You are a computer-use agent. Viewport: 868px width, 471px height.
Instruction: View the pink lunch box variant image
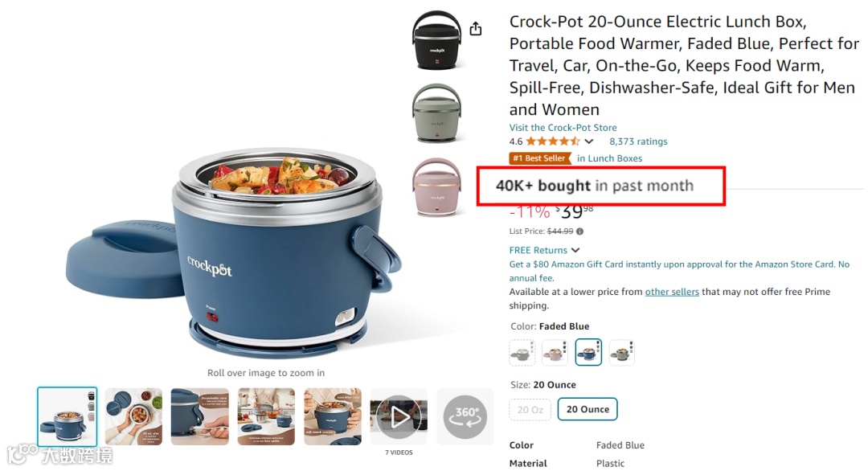436,187
